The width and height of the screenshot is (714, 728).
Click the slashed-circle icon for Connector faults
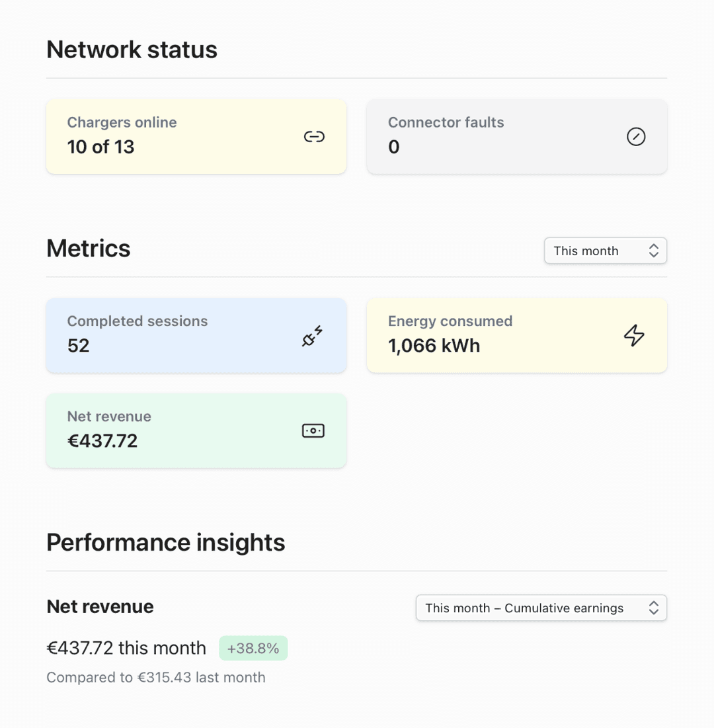point(636,136)
